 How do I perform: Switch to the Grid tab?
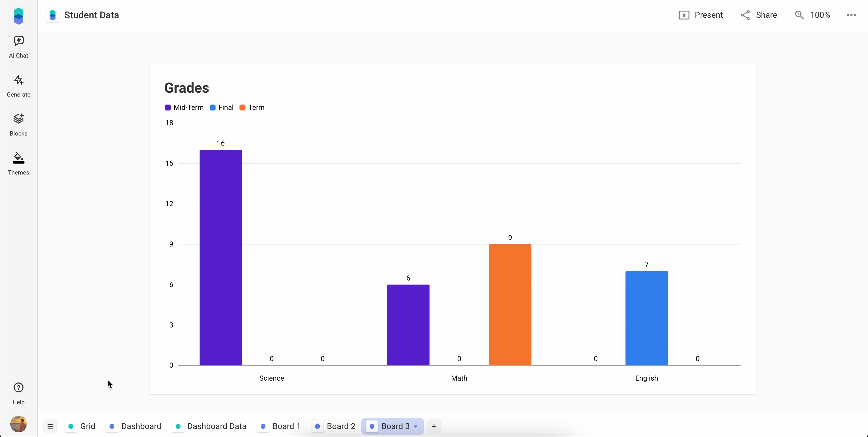coord(88,426)
